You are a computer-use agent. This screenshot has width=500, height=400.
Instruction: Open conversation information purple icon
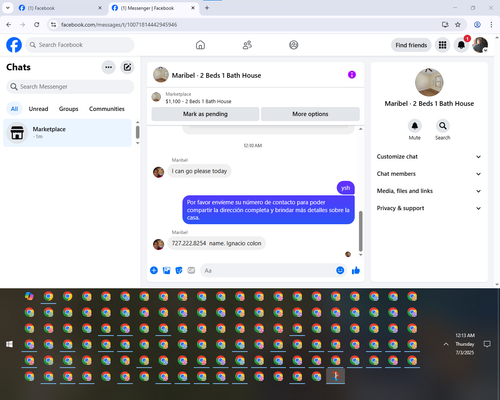(x=352, y=75)
